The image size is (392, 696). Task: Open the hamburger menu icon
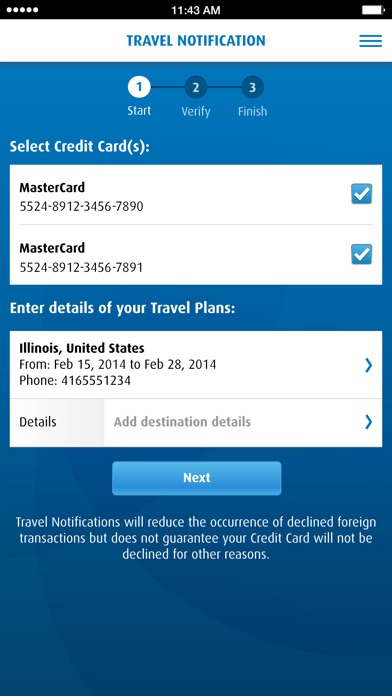(370, 41)
